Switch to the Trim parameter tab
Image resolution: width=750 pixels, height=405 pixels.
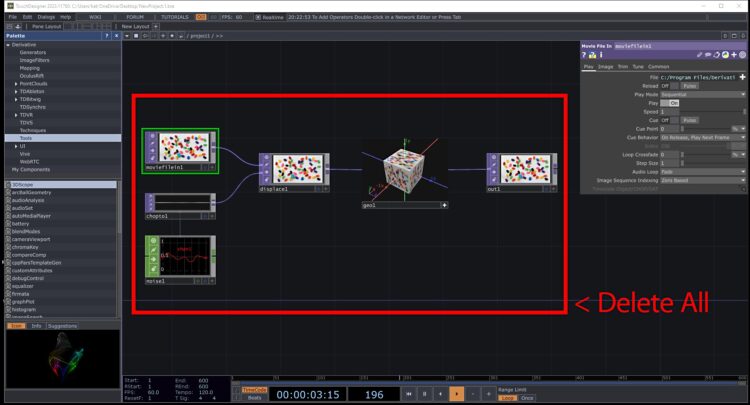tap(622, 66)
